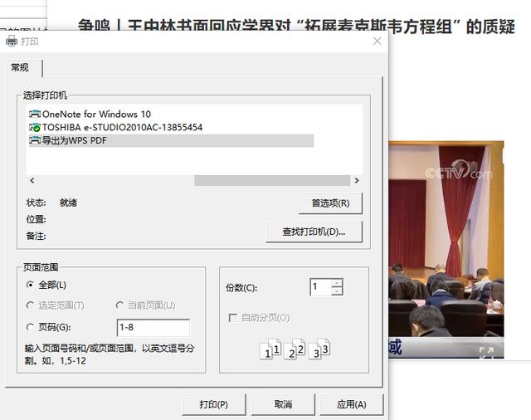Click the CCTV video thumbnail in webpage
531x420 pixels.
446,249
